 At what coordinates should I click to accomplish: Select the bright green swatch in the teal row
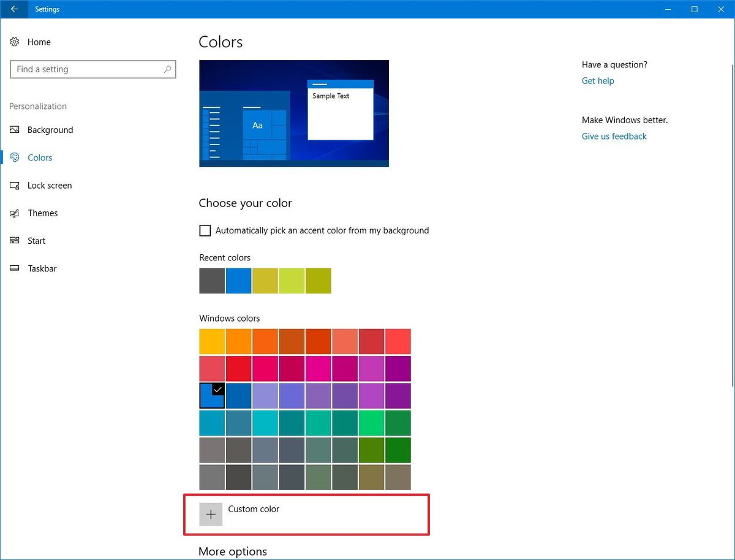[371, 423]
